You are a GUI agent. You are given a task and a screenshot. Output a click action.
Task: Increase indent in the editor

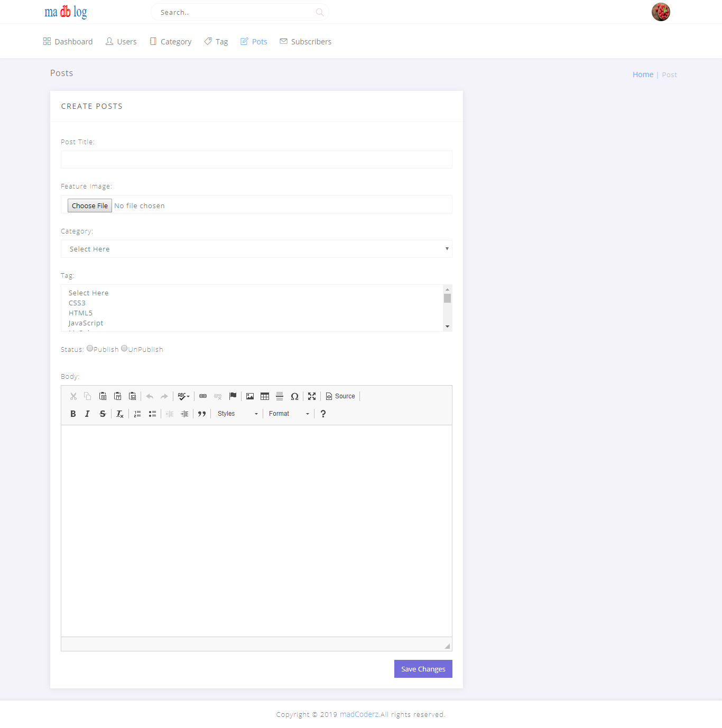(x=184, y=414)
